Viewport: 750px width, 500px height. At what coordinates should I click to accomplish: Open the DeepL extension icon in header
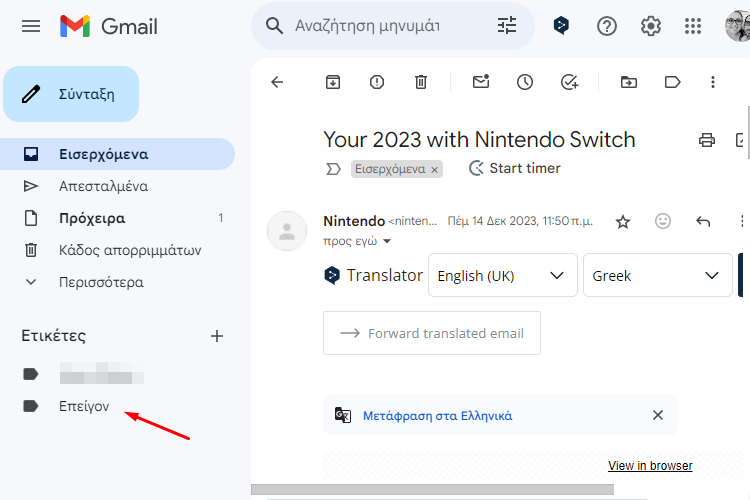click(x=561, y=26)
